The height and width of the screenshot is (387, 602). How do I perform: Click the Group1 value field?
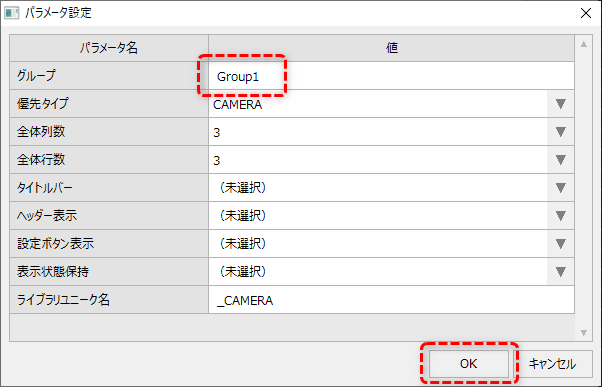pos(391,76)
